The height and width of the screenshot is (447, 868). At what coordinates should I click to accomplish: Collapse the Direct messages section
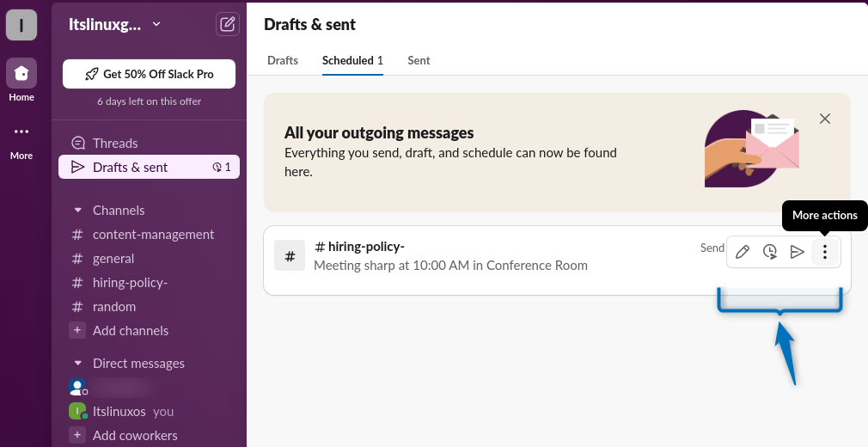click(77, 364)
